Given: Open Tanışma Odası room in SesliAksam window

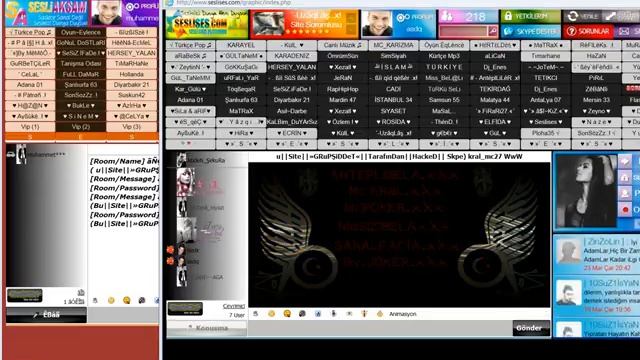Looking at the screenshot, I should pyautogui.click(x=81, y=64).
